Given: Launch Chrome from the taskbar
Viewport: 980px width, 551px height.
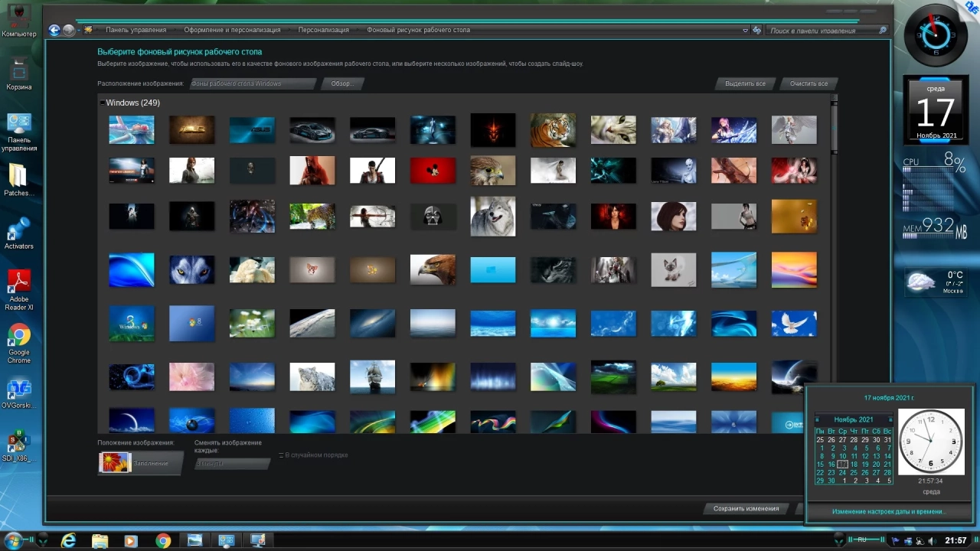Looking at the screenshot, I should pyautogui.click(x=163, y=540).
